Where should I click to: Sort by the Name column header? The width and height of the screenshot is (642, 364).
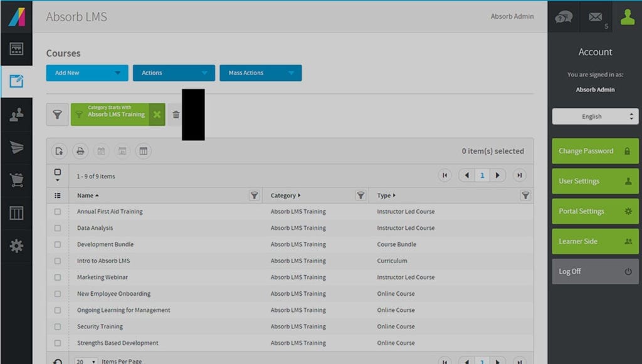[88, 195]
